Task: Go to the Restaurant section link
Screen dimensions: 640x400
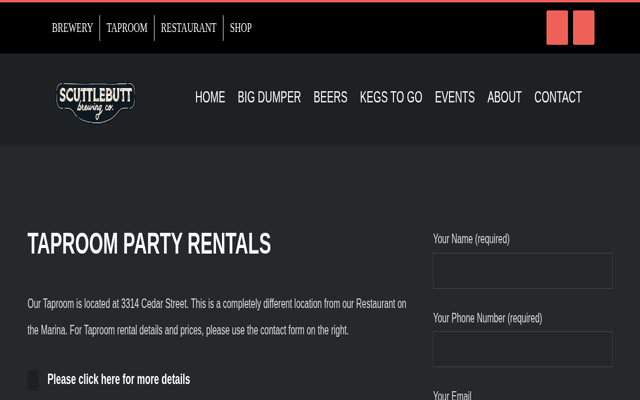Action: (x=189, y=28)
